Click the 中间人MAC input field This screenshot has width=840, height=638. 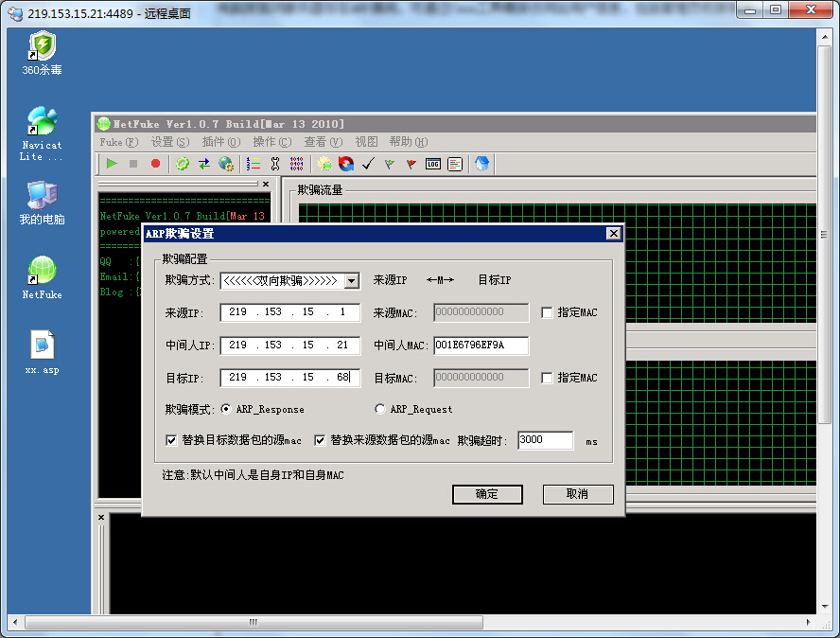click(x=481, y=346)
